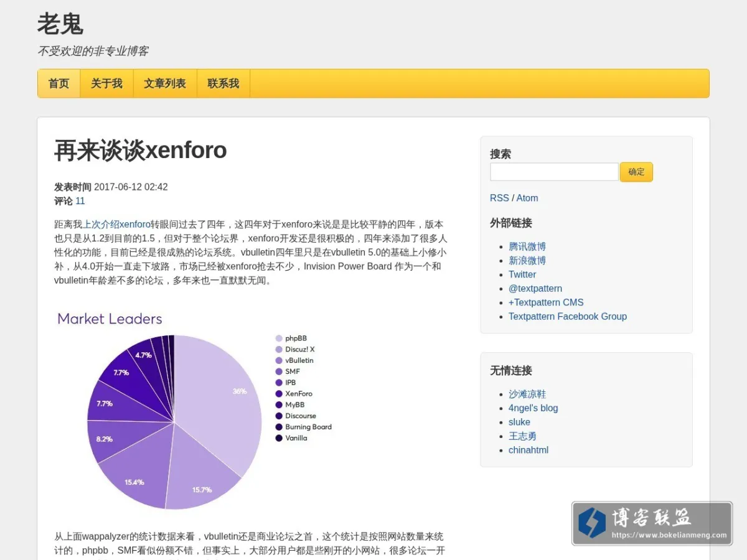The width and height of the screenshot is (747, 560).
Task: Click the 无情连接 sidebar heading
Action: (x=511, y=371)
